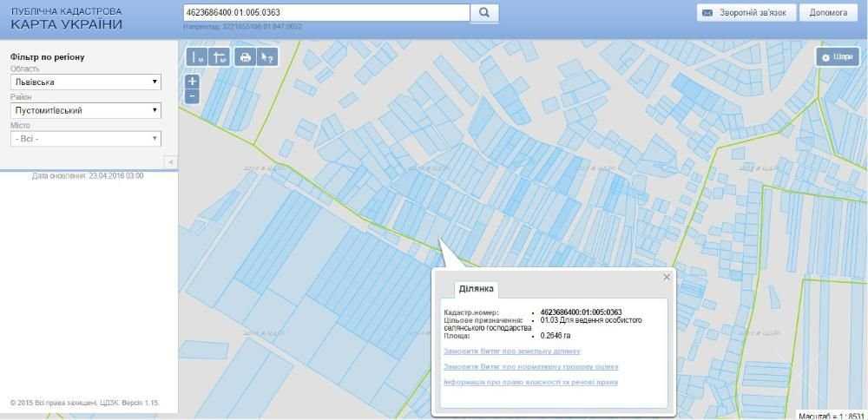This screenshot has width=868, height=420.
Task: Open the land parcel extract order link
Action: pyautogui.click(x=512, y=351)
